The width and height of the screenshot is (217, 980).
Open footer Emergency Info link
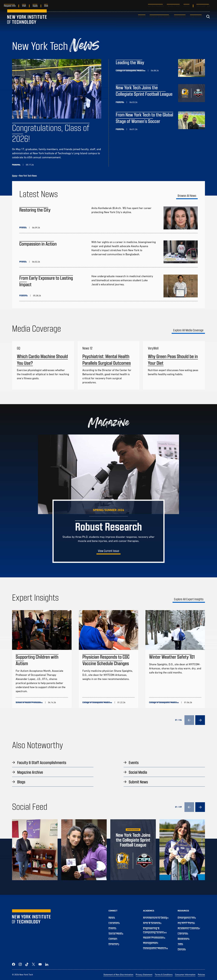tap(187, 918)
